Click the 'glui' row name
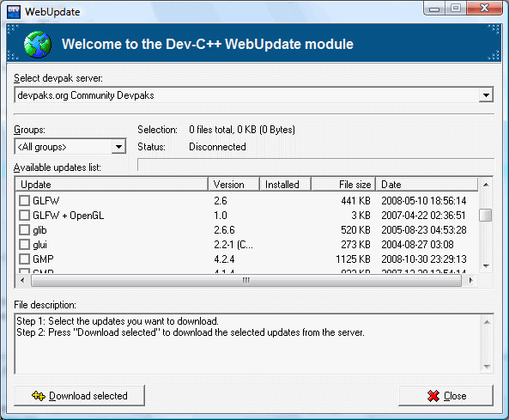509x420 pixels. tap(39, 245)
